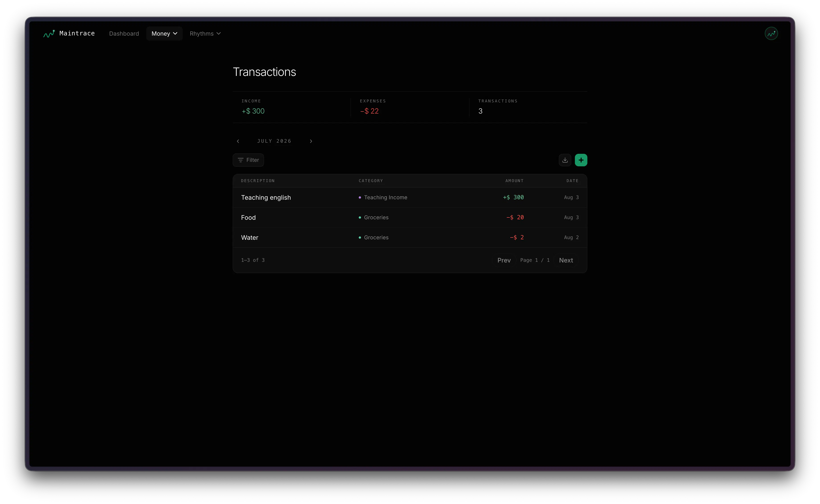Sort by the Date column header

tap(572, 181)
